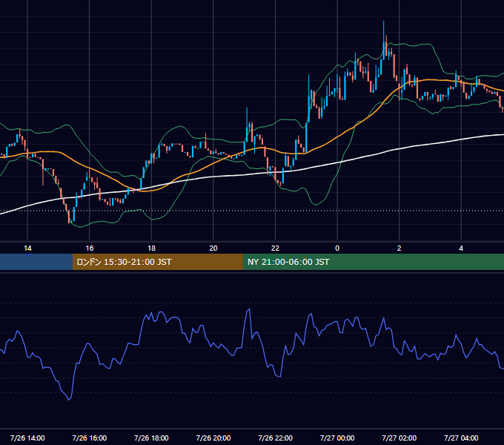The image size is (504, 445).
Task: Click the hour label 0 on price chart axis
Action: tap(337, 248)
